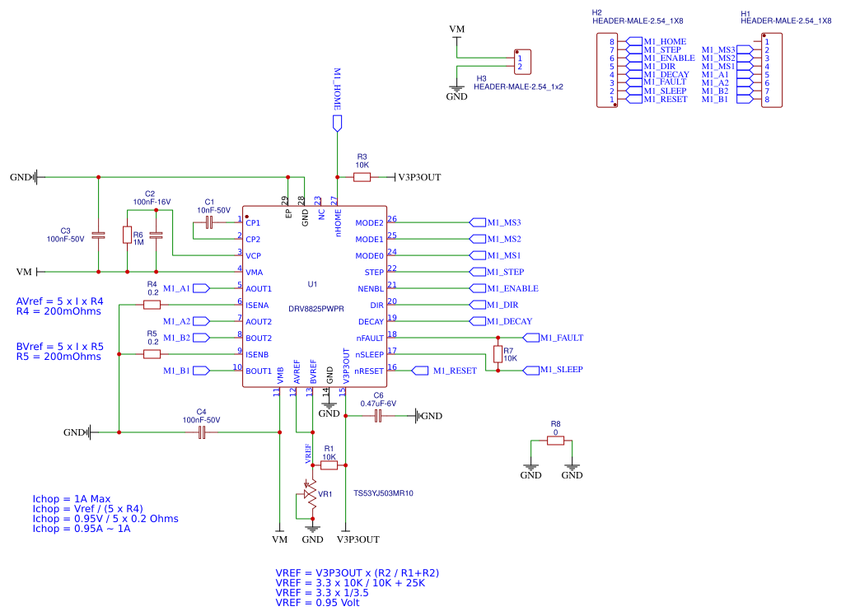Select the R8 0 ohm resistor

[556, 441]
